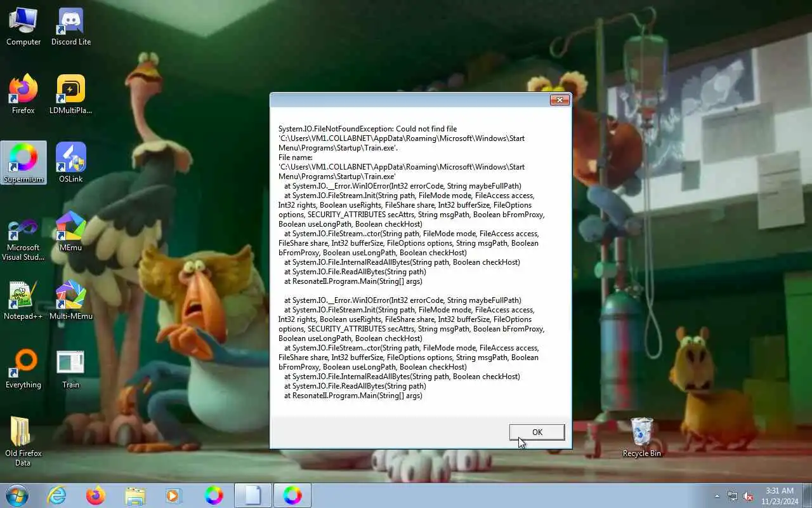
Task: Select the Train desktop icon
Action: [x=71, y=370]
